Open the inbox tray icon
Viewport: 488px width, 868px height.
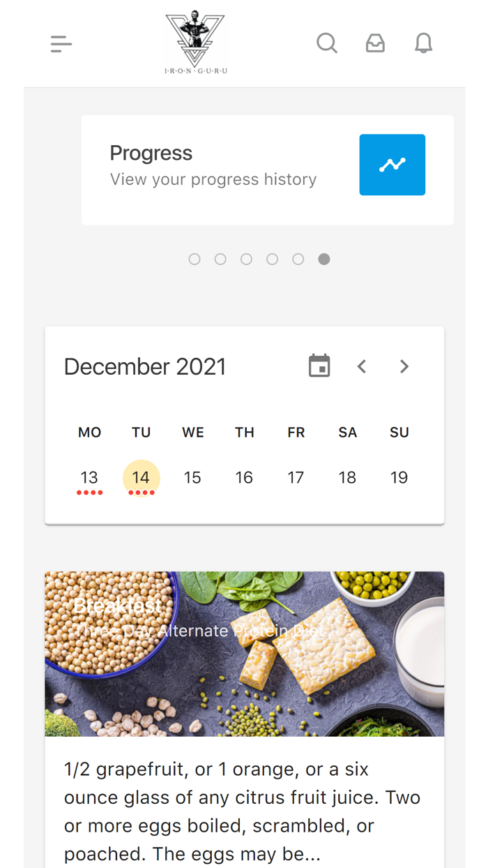(x=375, y=43)
